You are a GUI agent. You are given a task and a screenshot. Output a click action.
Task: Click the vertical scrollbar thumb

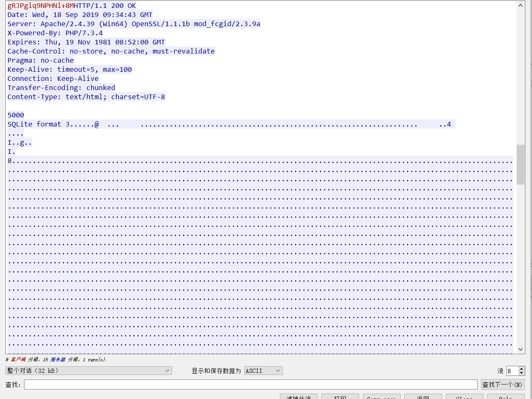[521, 164]
